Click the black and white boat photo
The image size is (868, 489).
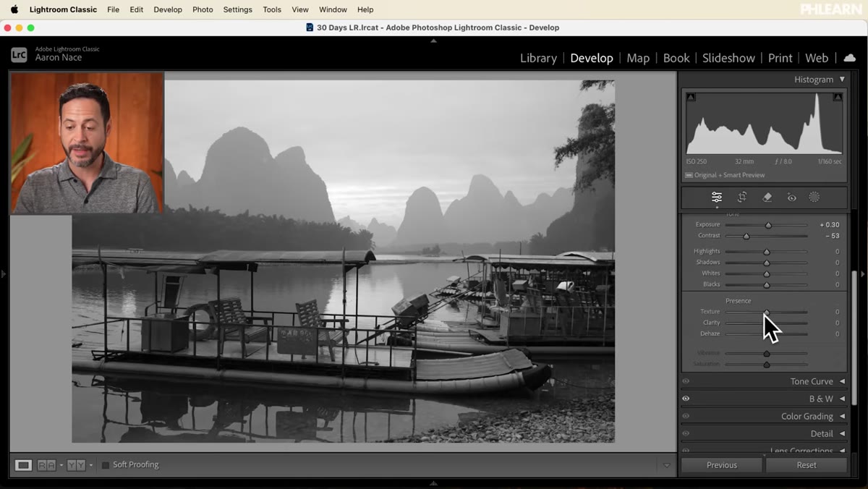(343, 261)
